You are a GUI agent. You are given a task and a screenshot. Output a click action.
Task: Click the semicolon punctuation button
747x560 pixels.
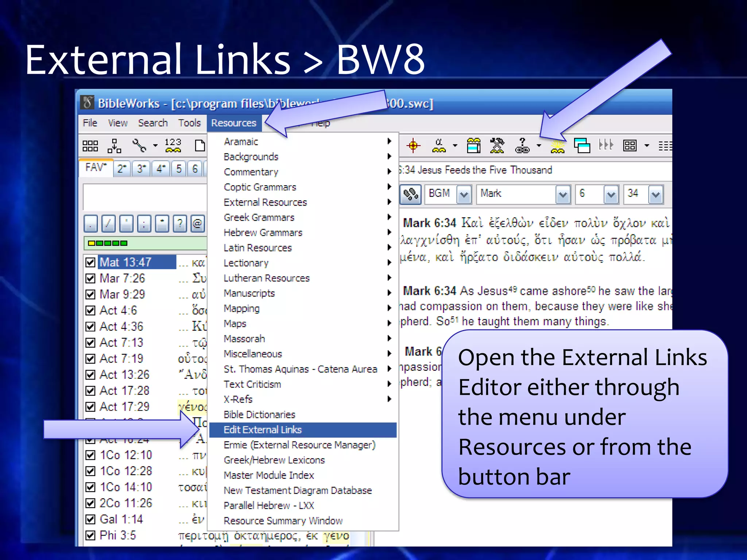pyautogui.click(x=144, y=223)
